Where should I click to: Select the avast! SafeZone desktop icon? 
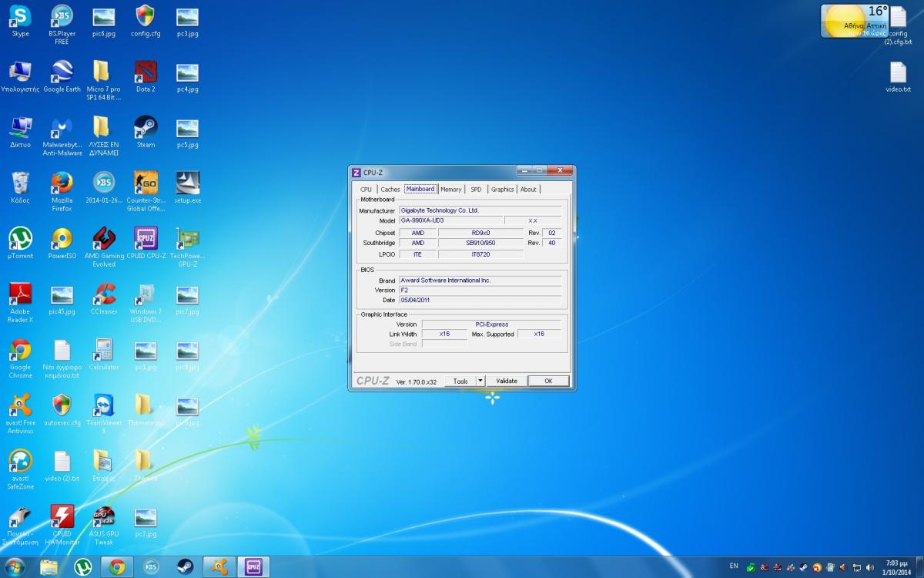20,469
